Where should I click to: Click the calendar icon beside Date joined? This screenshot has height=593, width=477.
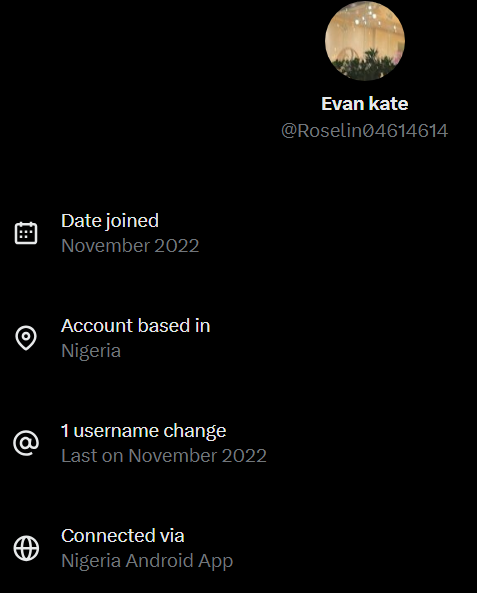(26, 233)
